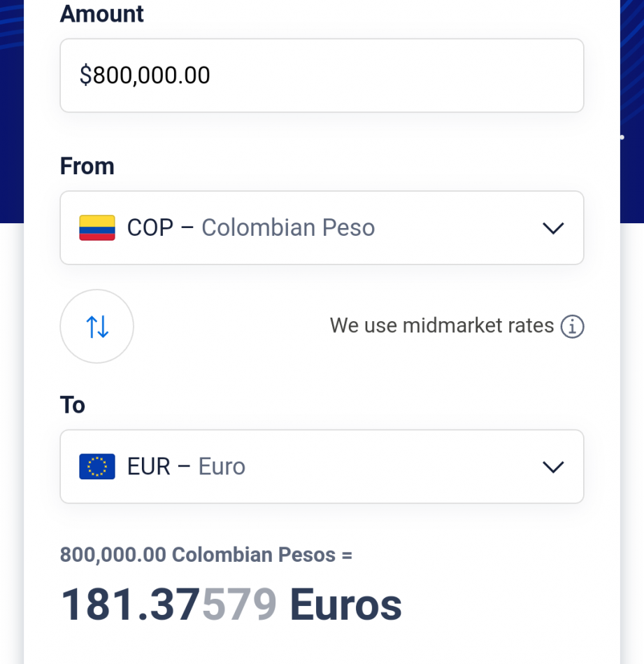Click the We use midmarket rates text

(442, 325)
